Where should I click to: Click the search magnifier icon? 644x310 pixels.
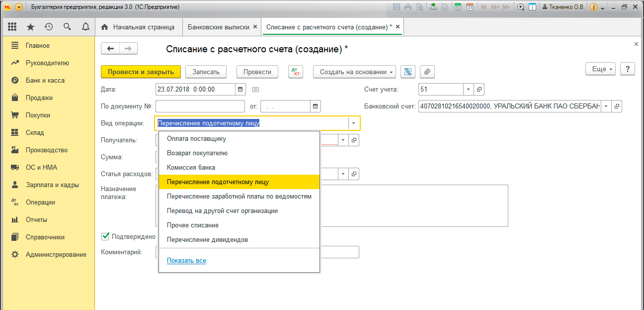[67, 27]
